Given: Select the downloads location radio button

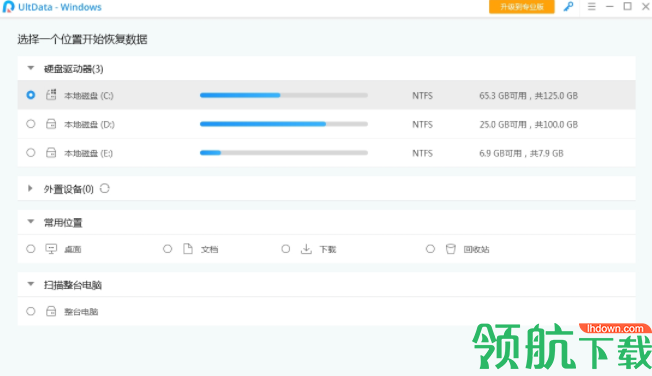Looking at the screenshot, I should point(286,249).
